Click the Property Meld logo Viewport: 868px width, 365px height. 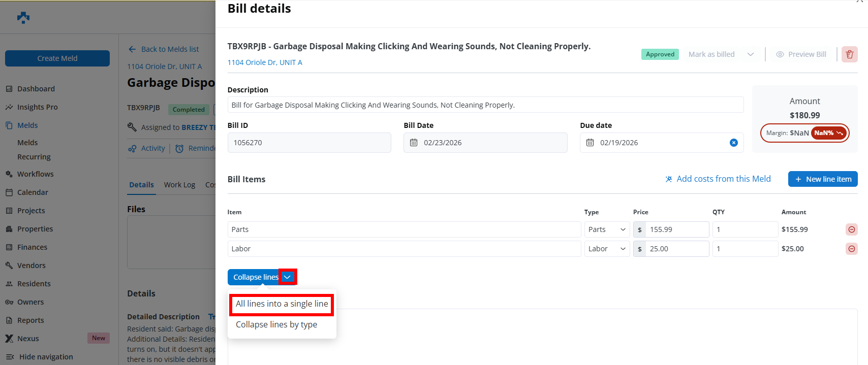23,18
